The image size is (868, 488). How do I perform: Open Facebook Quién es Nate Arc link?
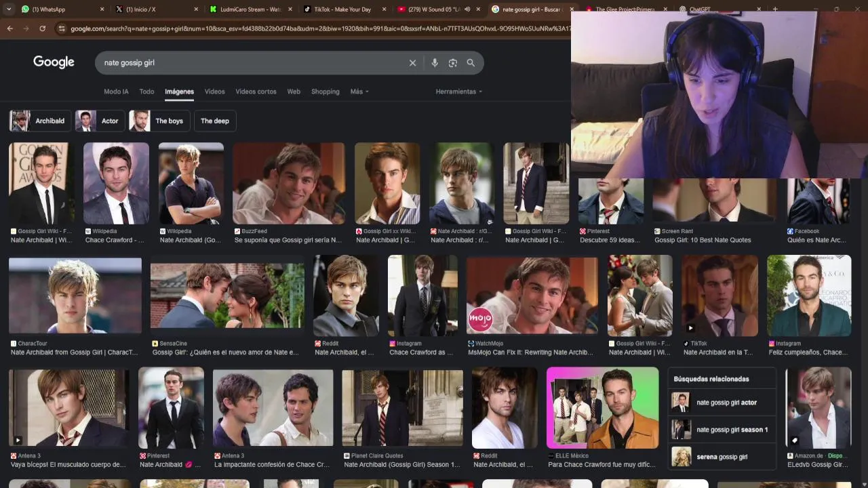point(816,240)
